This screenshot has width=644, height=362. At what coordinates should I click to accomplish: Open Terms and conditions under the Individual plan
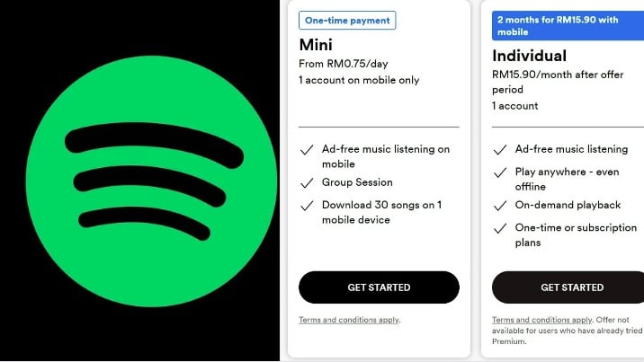(541, 320)
